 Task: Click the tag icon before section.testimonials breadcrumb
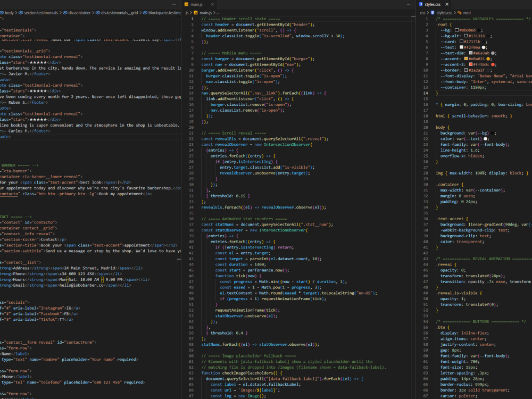click(21, 13)
